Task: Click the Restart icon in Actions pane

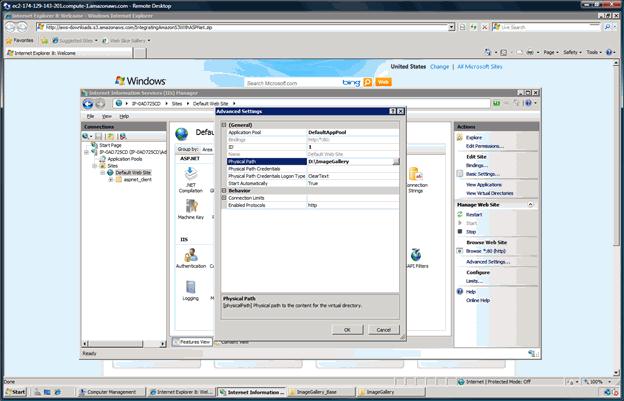Action: (460, 214)
